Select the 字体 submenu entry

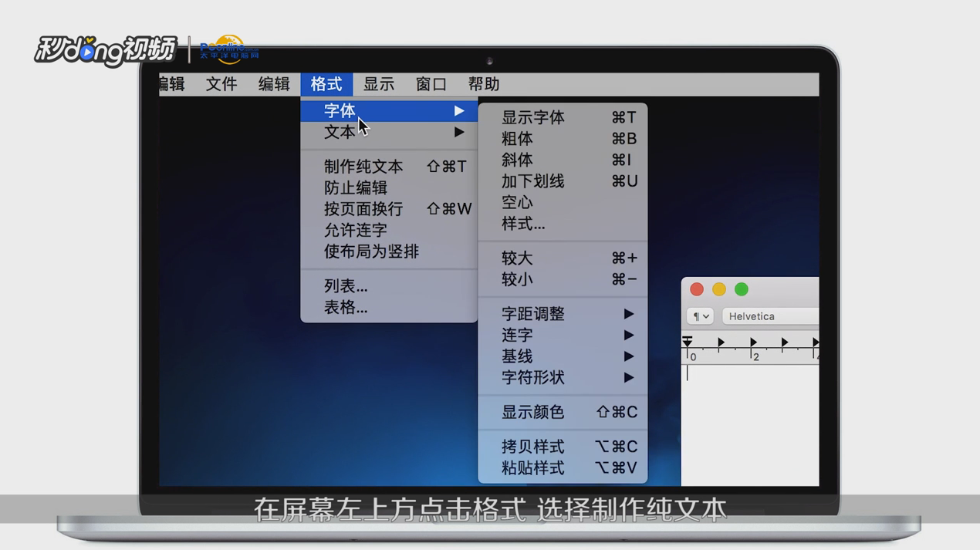pyautogui.click(x=389, y=111)
